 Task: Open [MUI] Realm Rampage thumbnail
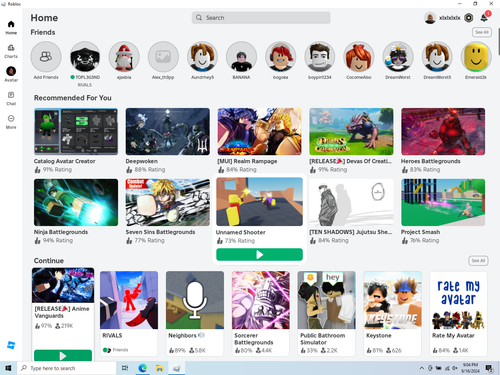tap(259, 131)
